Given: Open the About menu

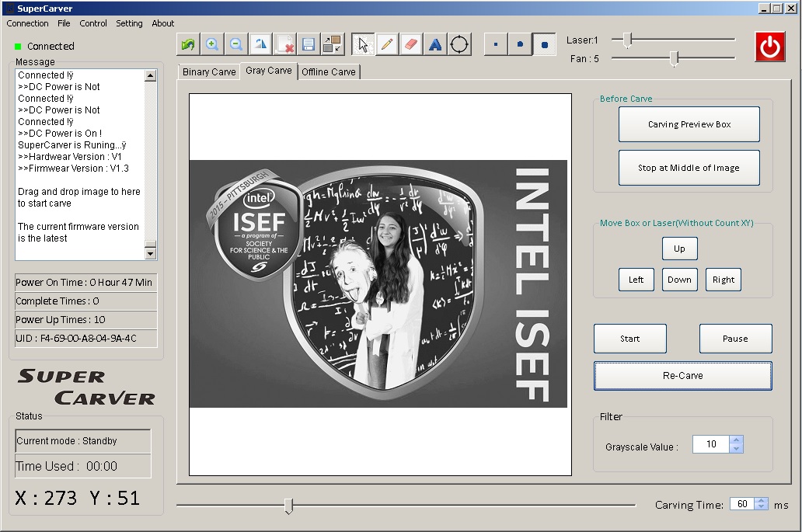Looking at the screenshot, I should pyautogui.click(x=162, y=23).
